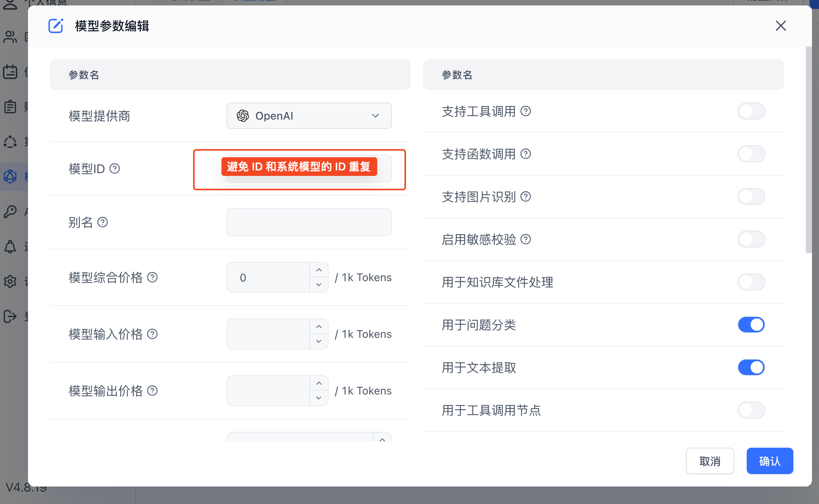Click help icon next to 模型综合价格
819x504 pixels.
pyautogui.click(x=152, y=277)
